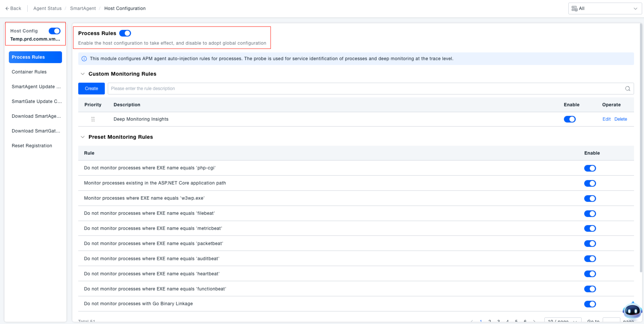Image resolution: width=644 pixels, height=324 pixels.
Task: Click the Edit link for Deep Monitoring Insights
Action: (x=606, y=119)
